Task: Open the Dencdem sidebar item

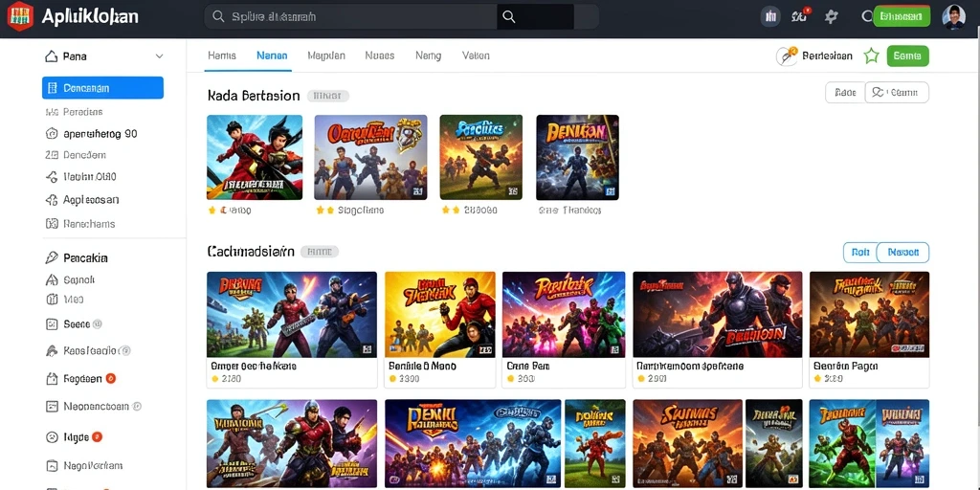Action: pos(76,155)
